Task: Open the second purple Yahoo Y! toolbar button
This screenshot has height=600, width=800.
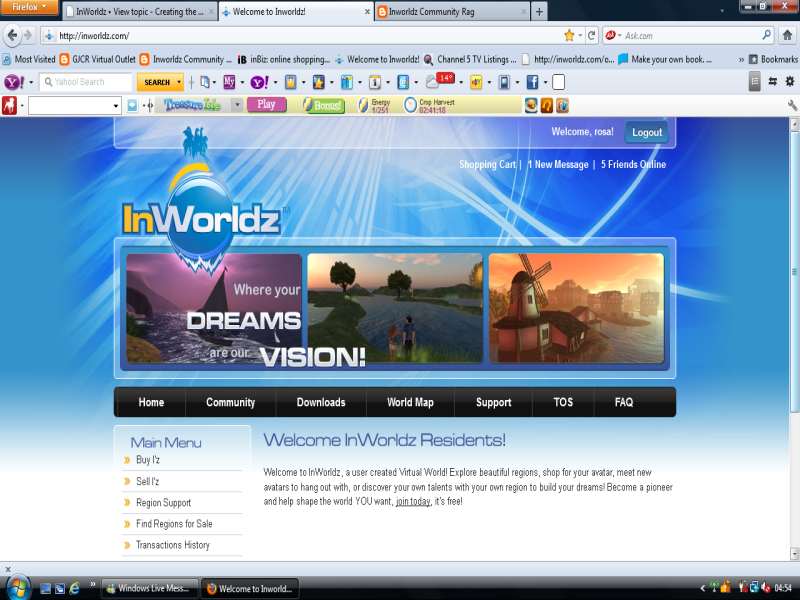Action: [259, 82]
